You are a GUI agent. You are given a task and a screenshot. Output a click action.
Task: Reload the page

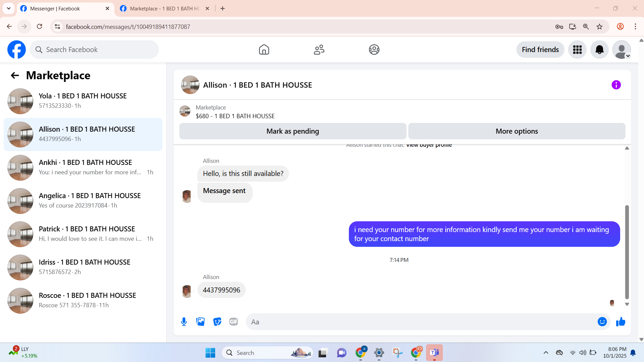coord(40,27)
